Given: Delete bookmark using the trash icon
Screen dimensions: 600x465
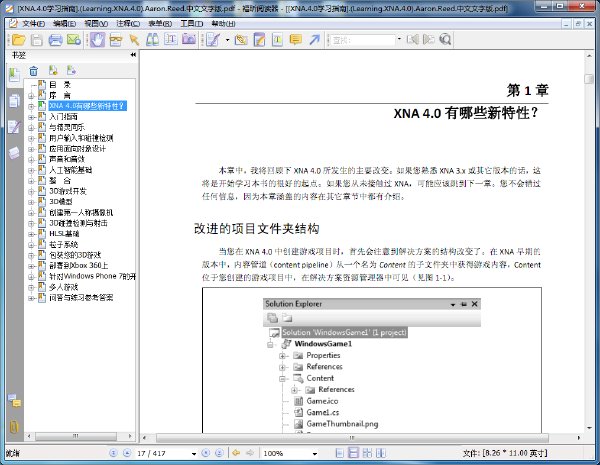Looking at the screenshot, I should [x=34, y=71].
